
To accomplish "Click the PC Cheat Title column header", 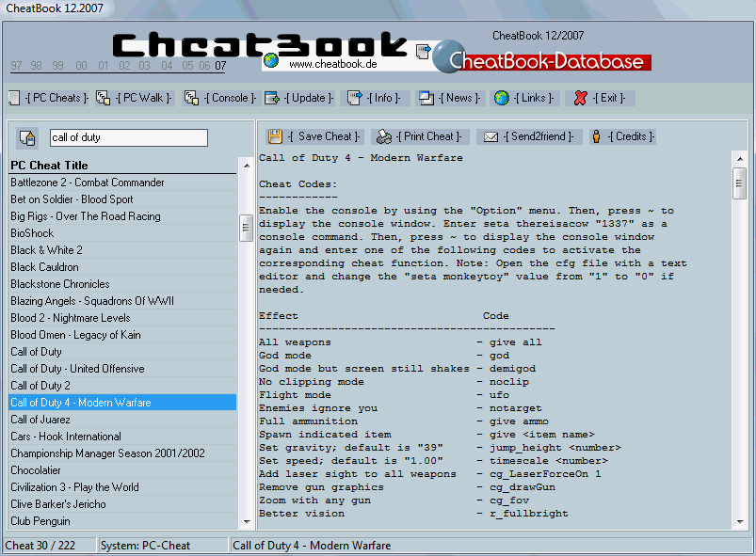I will [x=123, y=166].
